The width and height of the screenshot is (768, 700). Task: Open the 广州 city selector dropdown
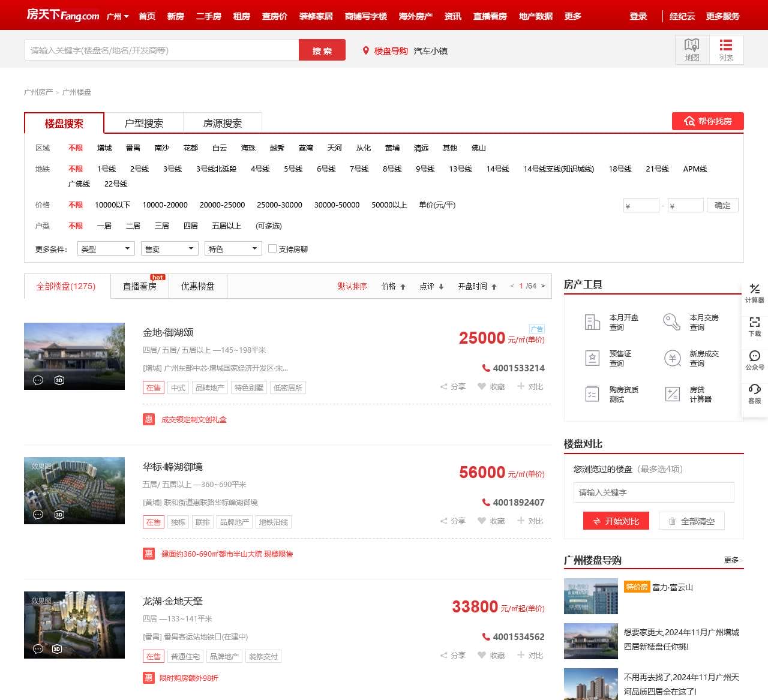pos(118,16)
